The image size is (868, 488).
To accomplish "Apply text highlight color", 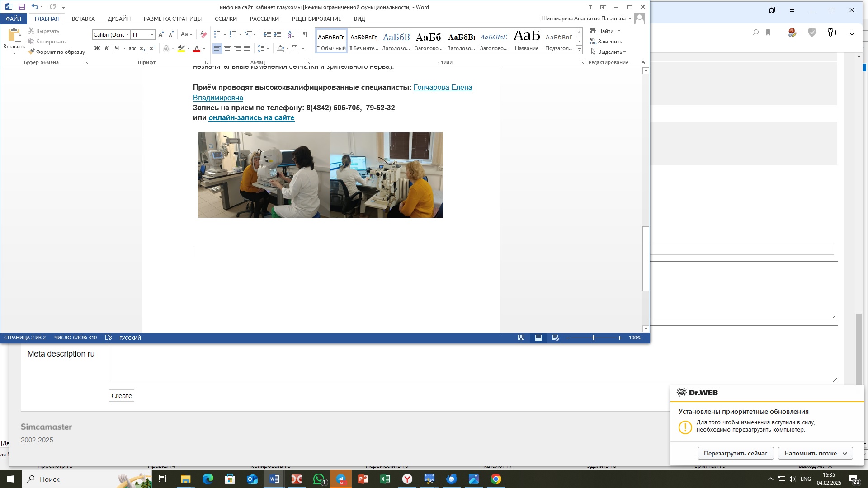I will [181, 48].
